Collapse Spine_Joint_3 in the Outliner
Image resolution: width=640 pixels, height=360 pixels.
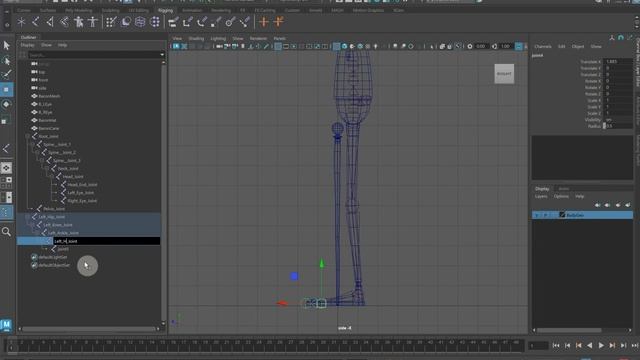coord(42,160)
